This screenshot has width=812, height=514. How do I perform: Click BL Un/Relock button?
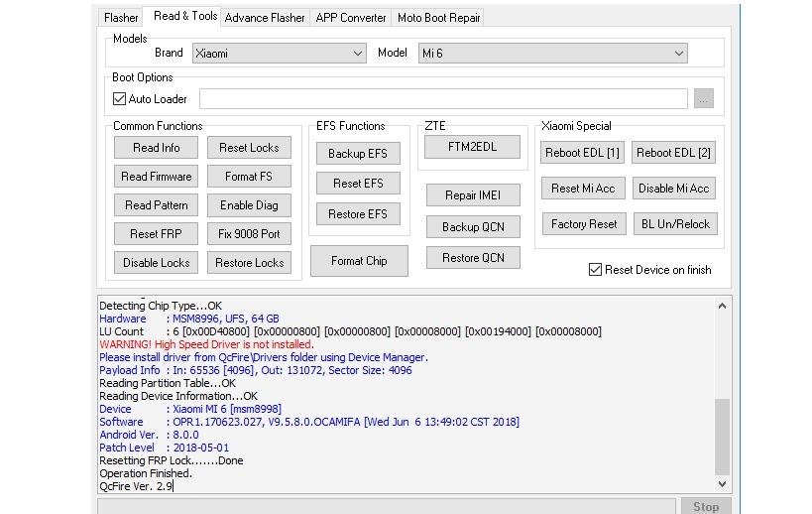[x=675, y=224]
